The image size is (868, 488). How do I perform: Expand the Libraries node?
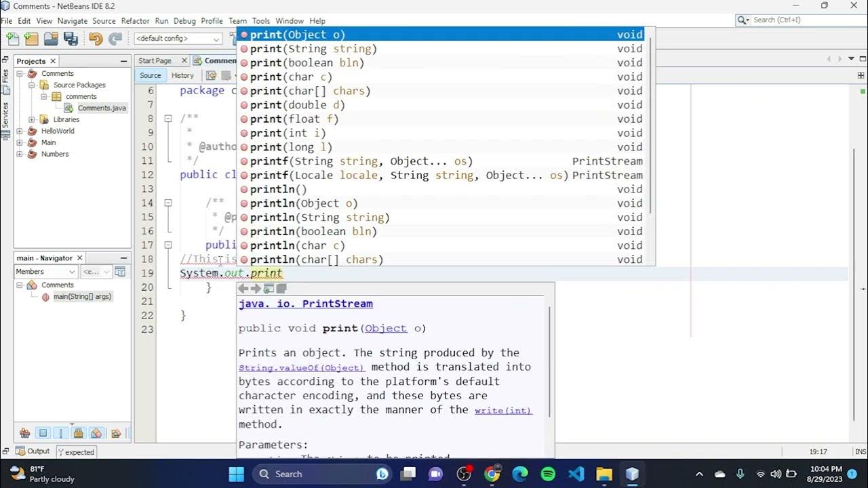pos(31,119)
